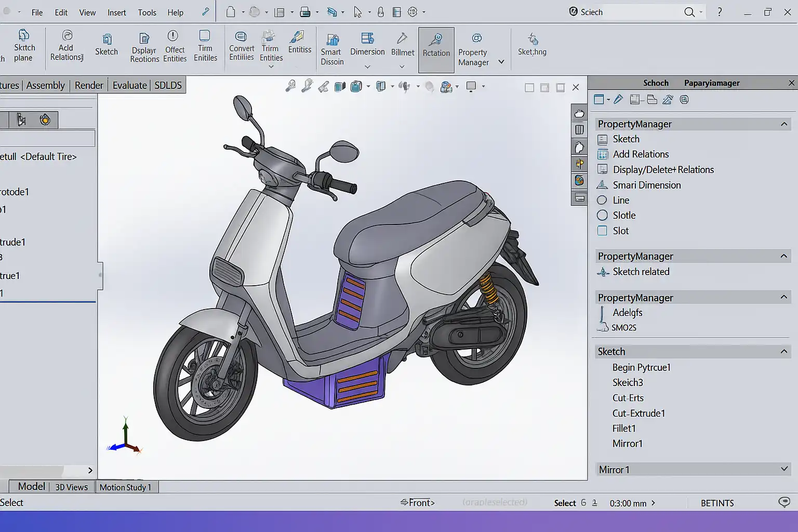The height and width of the screenshot is (532, 798).
Task: Click the Convert Entities icon
Action: (x=241, y=37)
